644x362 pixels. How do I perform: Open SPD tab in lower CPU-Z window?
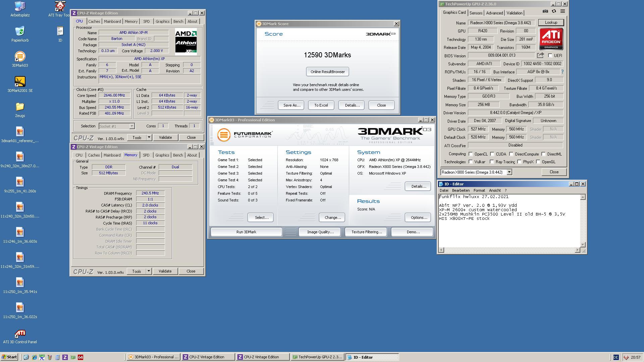[146, 155]
